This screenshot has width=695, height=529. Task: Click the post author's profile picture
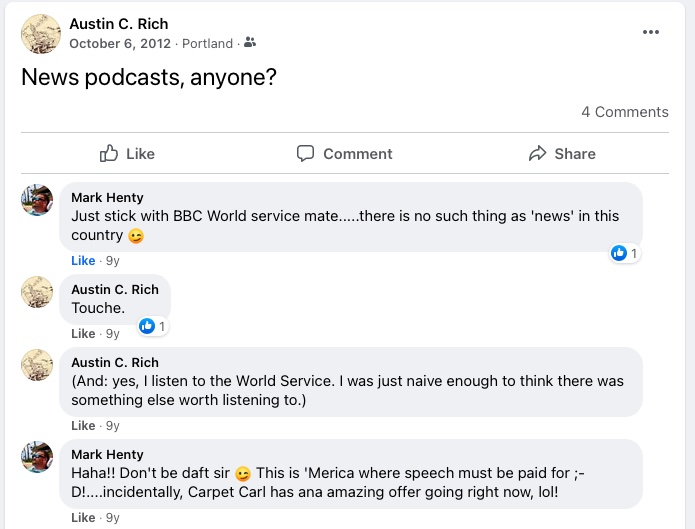(40, 34)
